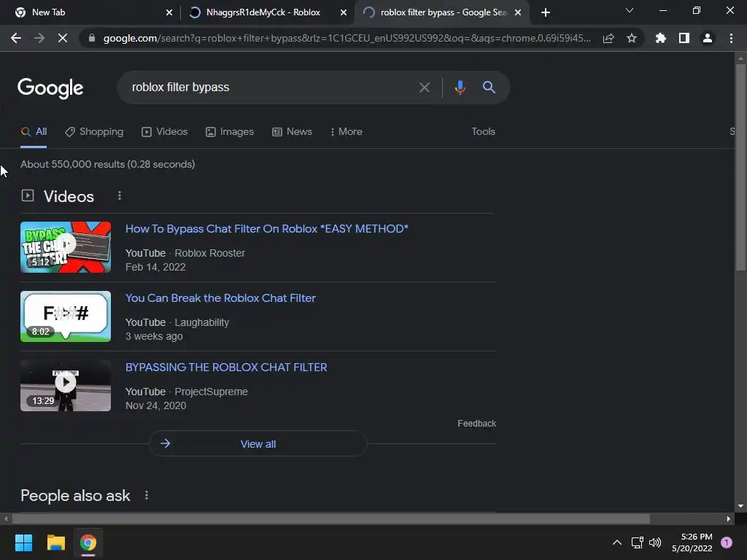Screen dimensions: 747x560
Task: Open 'How To Bypass Chat Filter On Roblox' link
Action: [x=267, y=229]
